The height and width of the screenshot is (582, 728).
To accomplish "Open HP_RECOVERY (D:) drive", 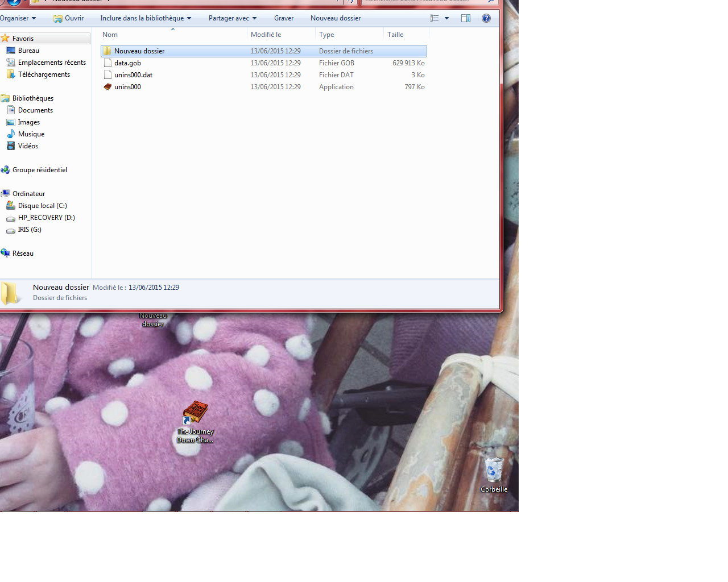I will coord(46,218).
